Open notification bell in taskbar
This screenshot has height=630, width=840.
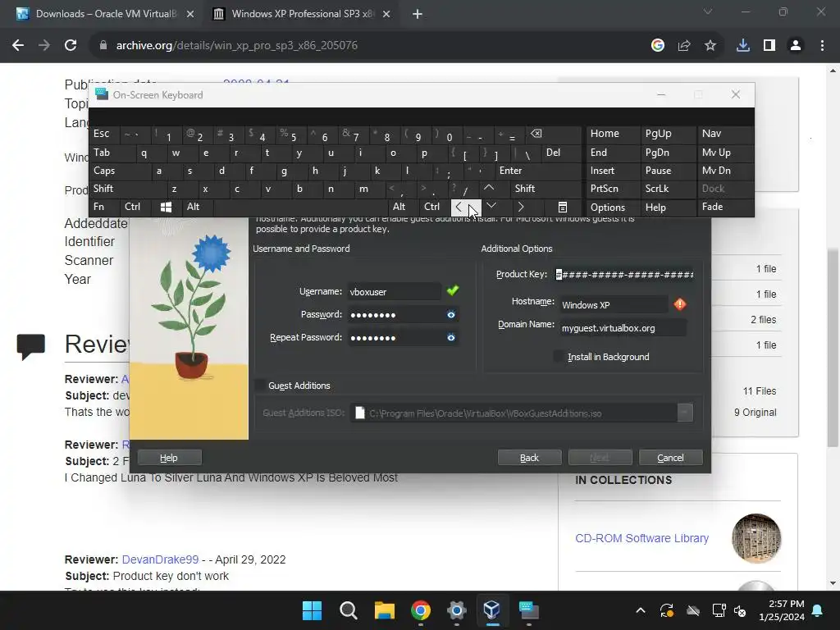tap(818, 610)
